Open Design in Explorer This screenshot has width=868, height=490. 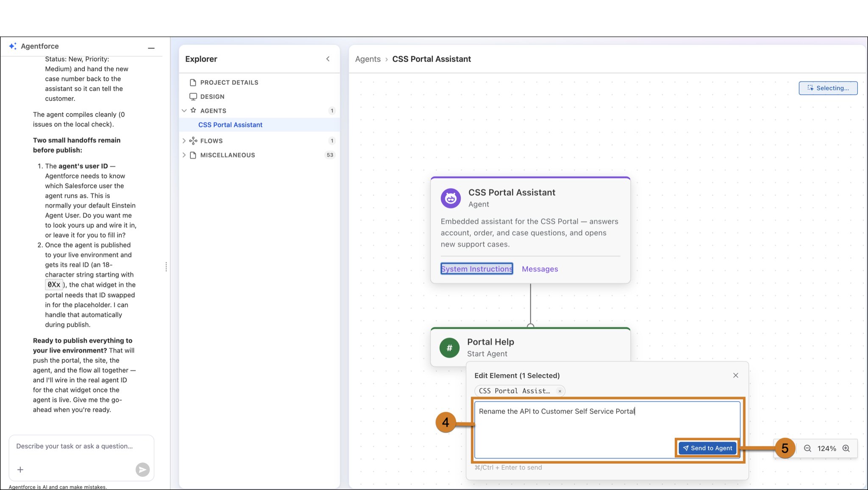click(x=212, y=97)
